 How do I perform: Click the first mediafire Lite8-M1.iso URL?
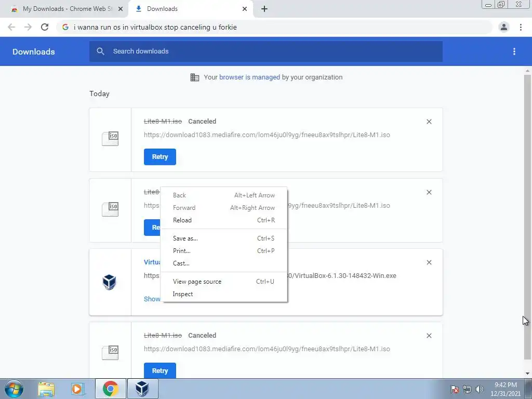[267, 135]
